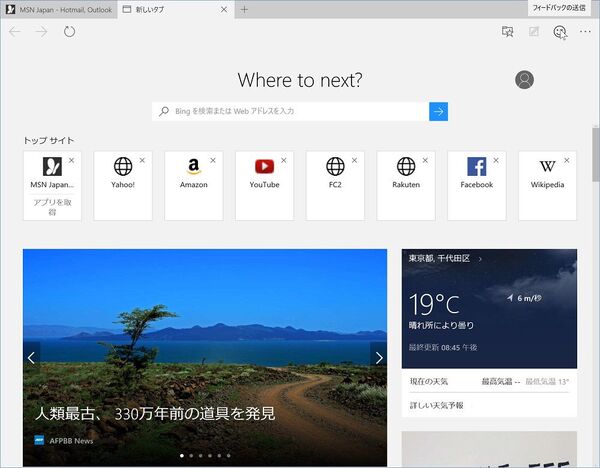Click the user profile avatar
This screenshot has height=468, width=600.
tap(524, 80)
